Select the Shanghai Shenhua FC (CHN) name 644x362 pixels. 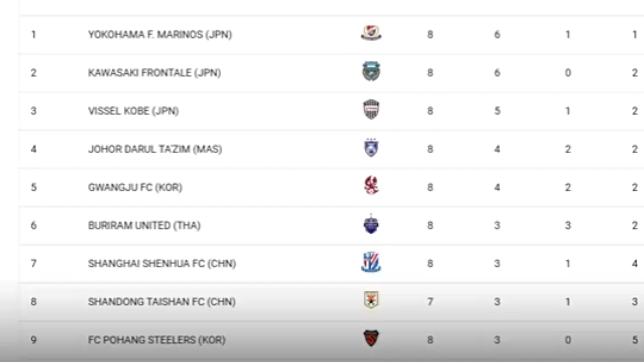162,264
